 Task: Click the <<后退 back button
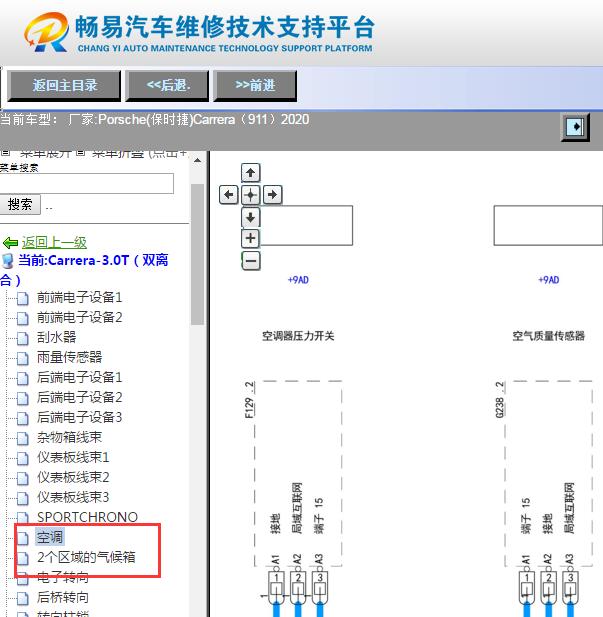(x=167, y=86)
